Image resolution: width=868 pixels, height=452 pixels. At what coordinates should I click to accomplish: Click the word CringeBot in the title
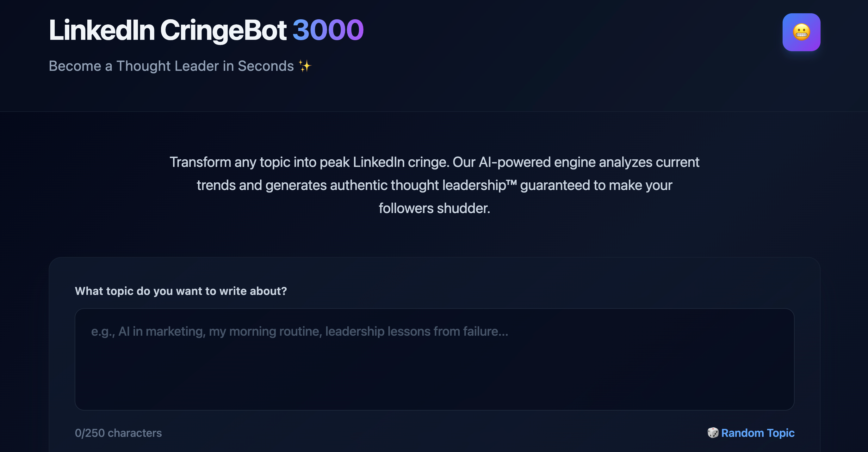[x=223, y=30]
